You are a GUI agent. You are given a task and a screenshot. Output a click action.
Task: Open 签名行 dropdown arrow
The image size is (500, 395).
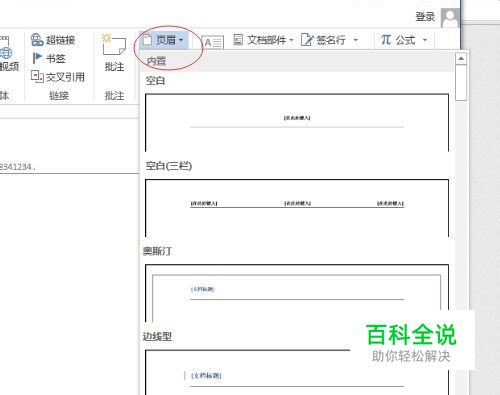pos(356,40)
